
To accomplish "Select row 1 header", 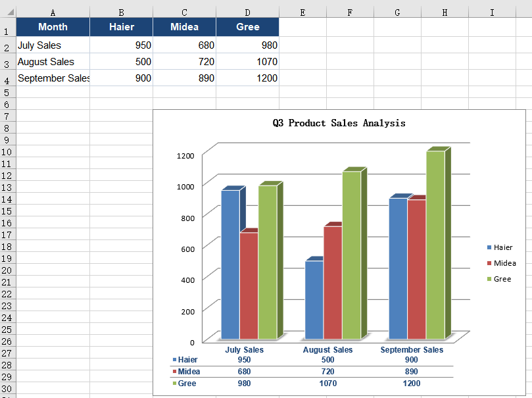I will point(7,27).
